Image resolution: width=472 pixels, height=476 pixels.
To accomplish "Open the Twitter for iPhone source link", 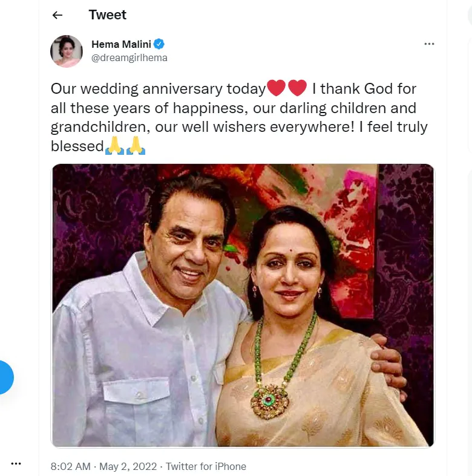I will (206, 466).
